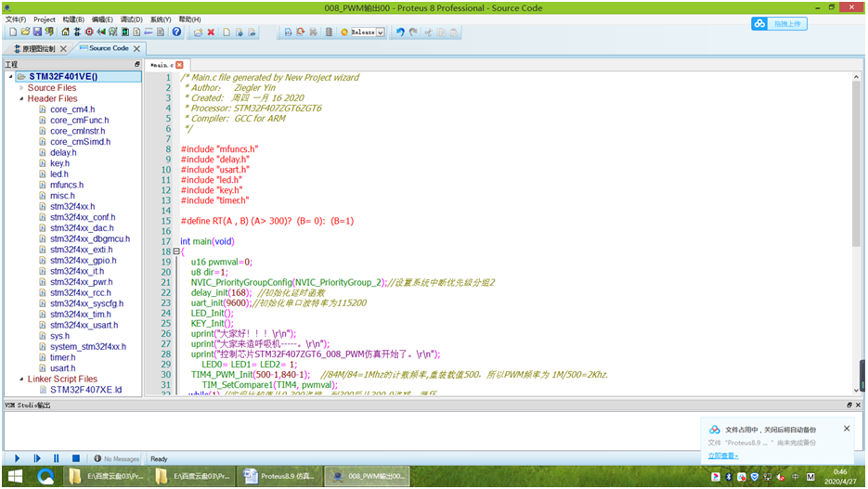Select delay.h in project tree
The image size is (868, 489).
pyautogui.click(x=63, y=153)
